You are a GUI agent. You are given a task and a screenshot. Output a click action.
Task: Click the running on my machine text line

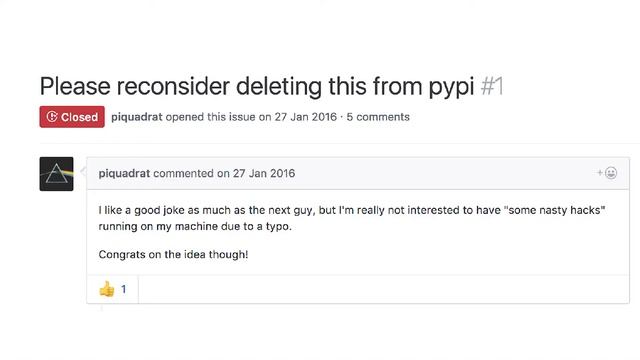pyautogui.click(x=195, y=227)
